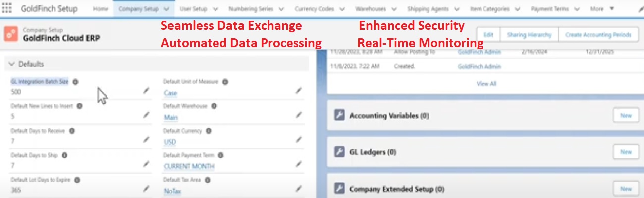Open Payment Terms tab dropdown chevron
The image size is (644, 198).
point(577,9)
